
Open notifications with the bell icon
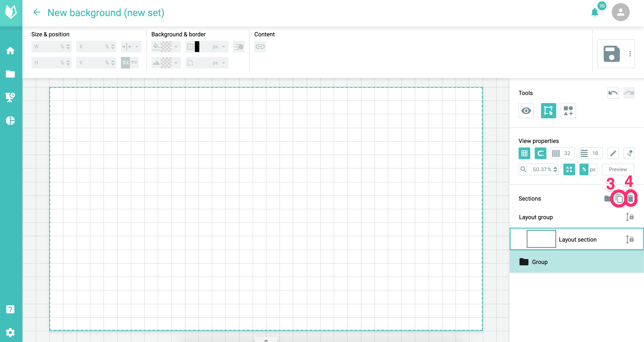[x=595, y=12]
